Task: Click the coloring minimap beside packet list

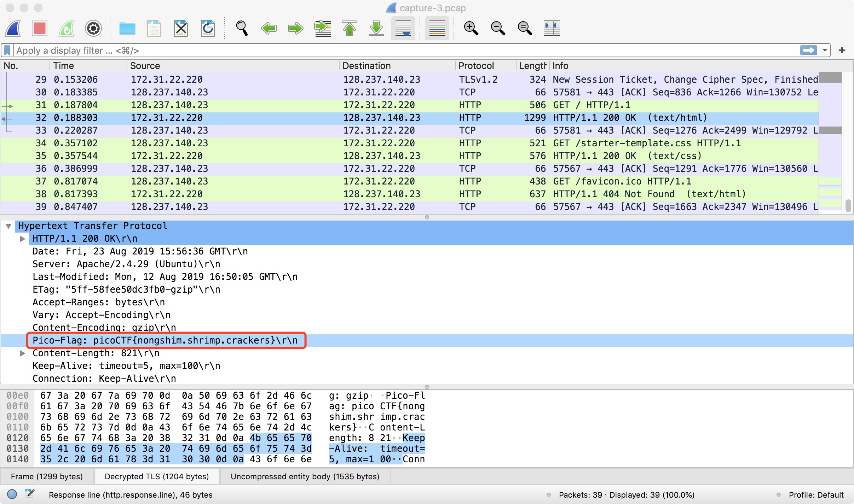Action: [x=830, y=143]
